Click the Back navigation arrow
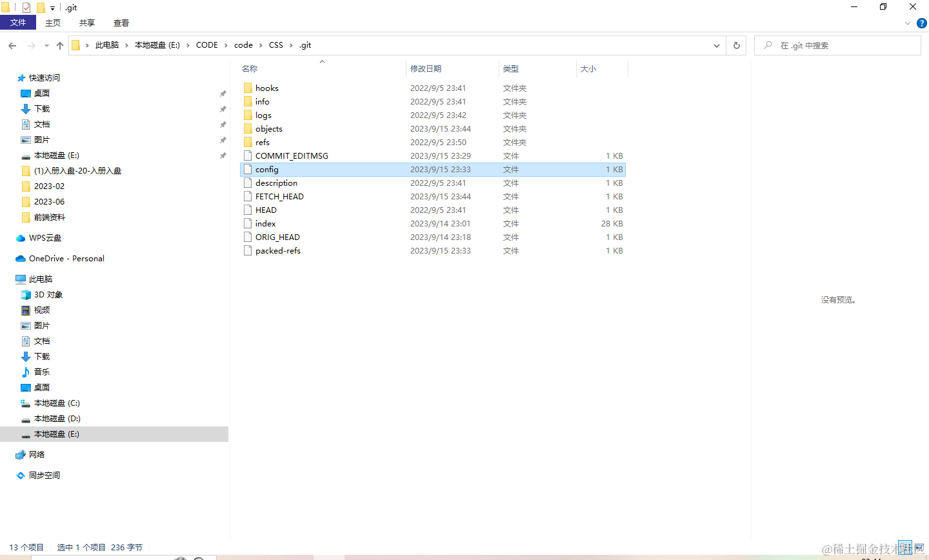This screenshot has width=929, height=560. pyautogui.click(x=12, y=45)
